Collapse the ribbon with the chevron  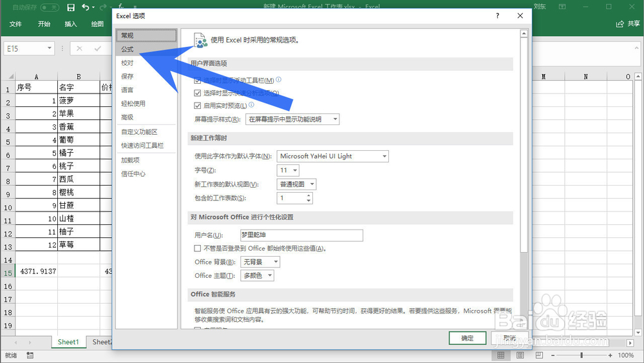click(x=638, y=48)
